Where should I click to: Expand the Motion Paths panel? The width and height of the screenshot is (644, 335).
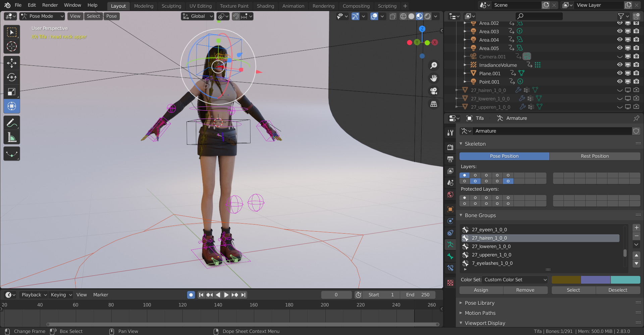[x=480, y=313]
